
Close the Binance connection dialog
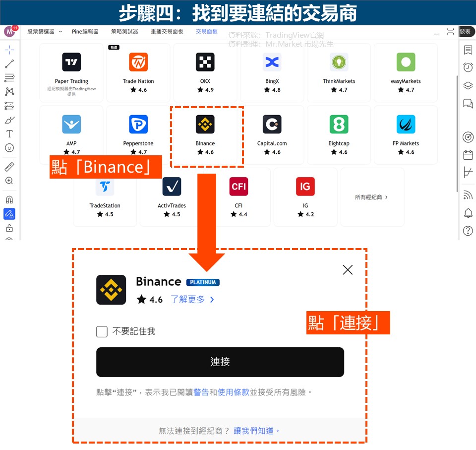tap(348, 269)
